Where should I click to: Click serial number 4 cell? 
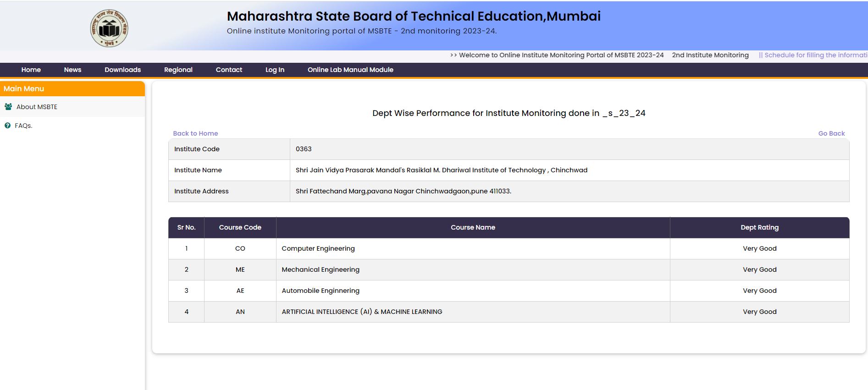click(186, 312)
